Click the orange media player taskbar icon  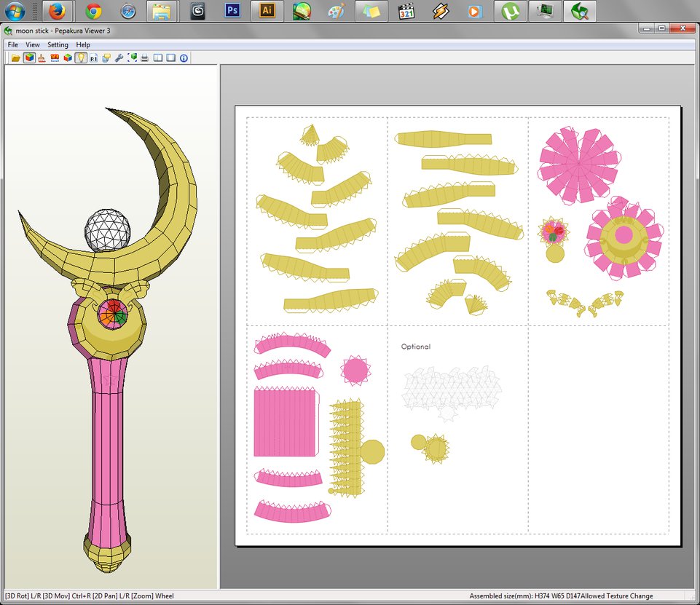pos(475,11)
